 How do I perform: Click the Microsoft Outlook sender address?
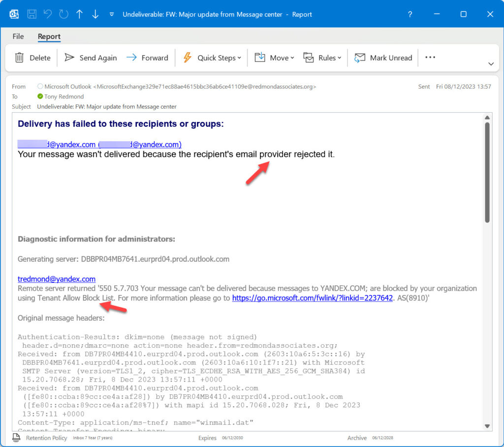coord(180,87)
